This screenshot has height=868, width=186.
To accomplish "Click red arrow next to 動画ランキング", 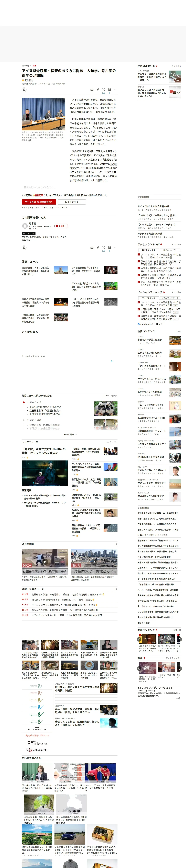I will point(157,630).
